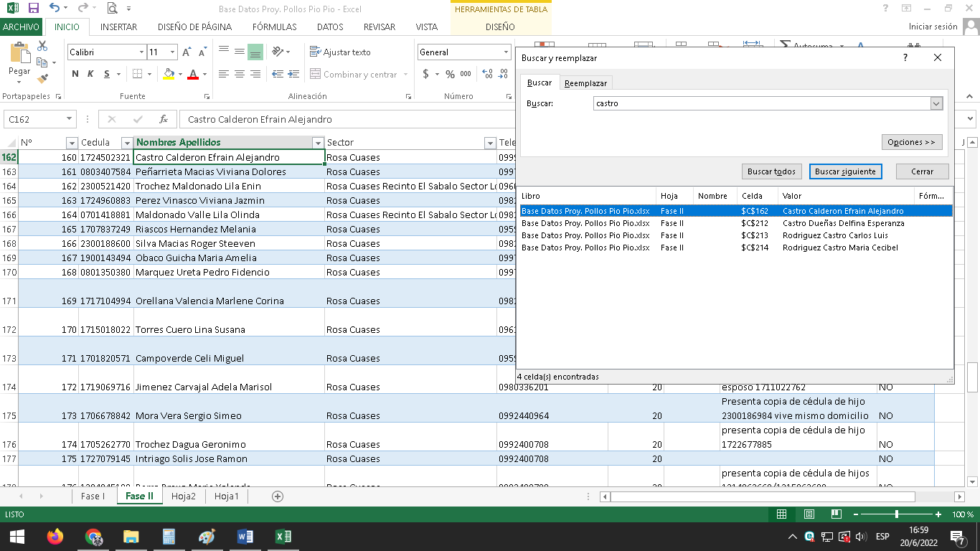
Task: Toggle bold N formatting button
Action: click(x=75, y=74)
